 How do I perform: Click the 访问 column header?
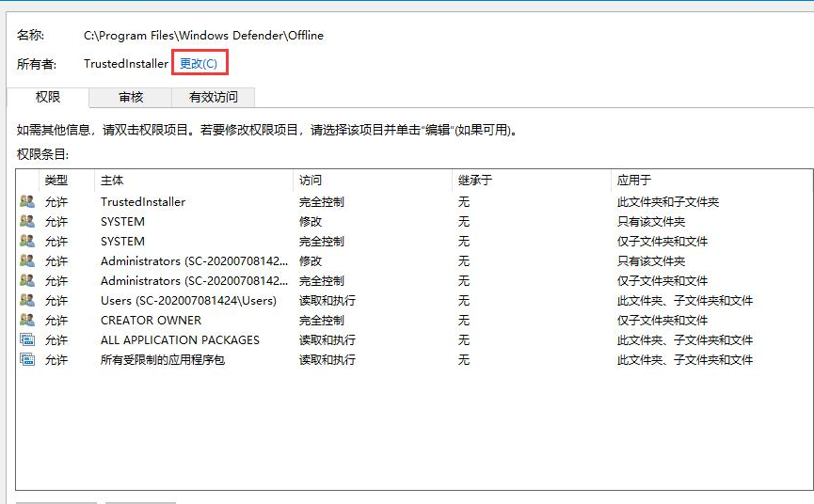coord(311,181)
